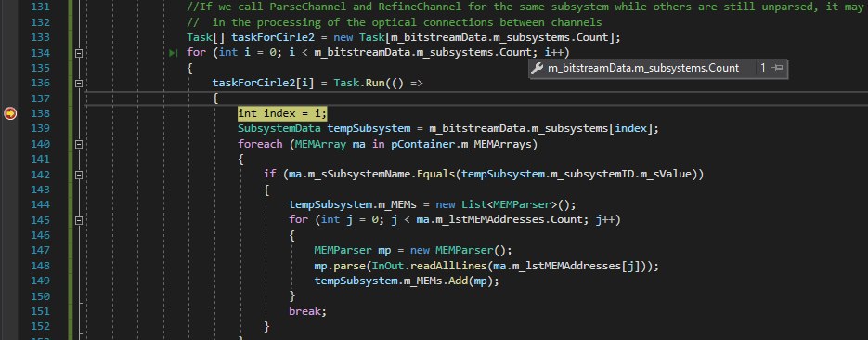868x340 pixels.
Task: Click the opening brace on line 137
Action: (x=215, y=98)
